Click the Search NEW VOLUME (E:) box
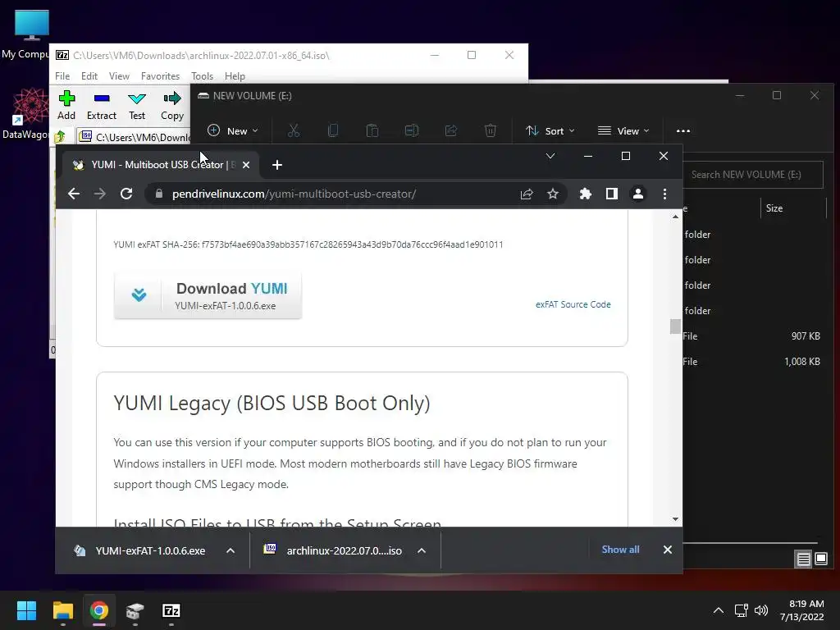Screen dimensions: 840x630 753,175
